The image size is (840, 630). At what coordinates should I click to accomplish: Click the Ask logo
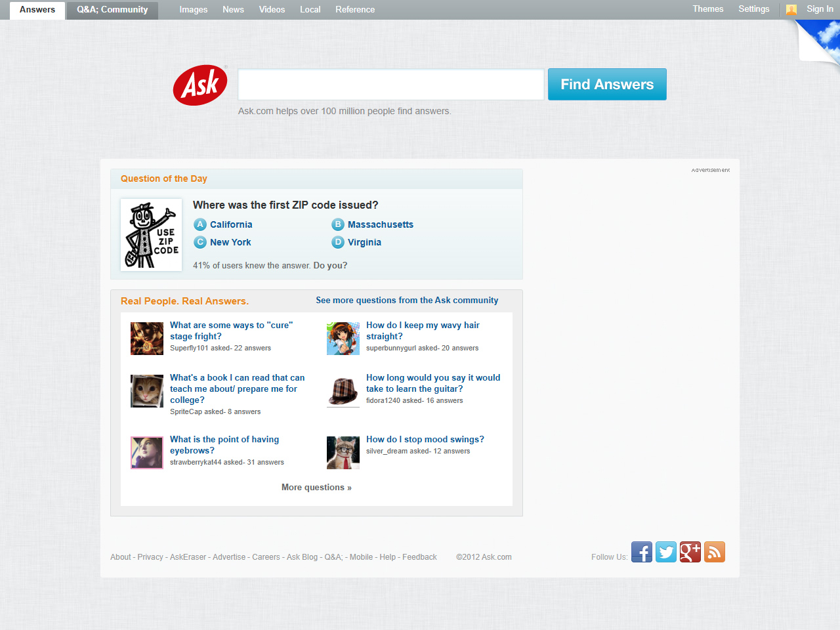click(x=200, y=85)
